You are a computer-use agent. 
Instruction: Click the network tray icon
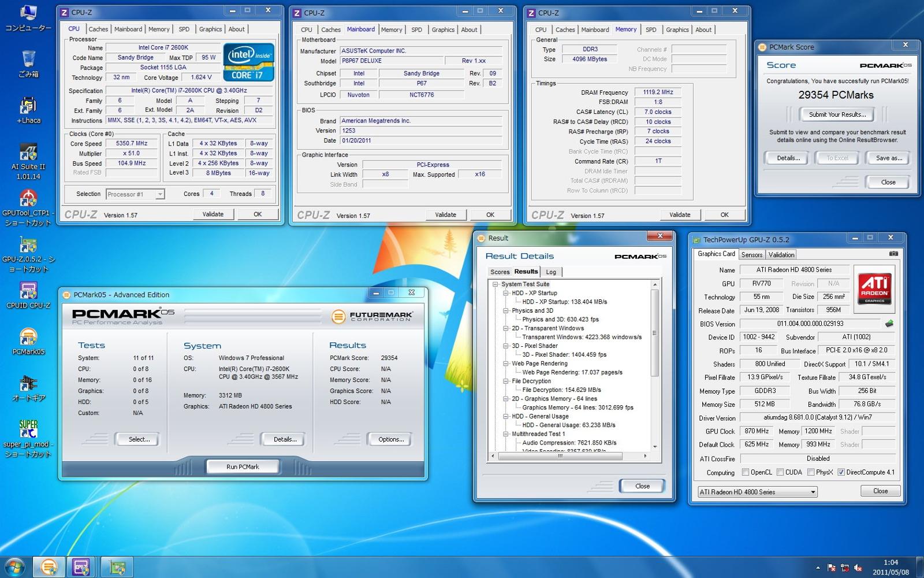845,568
